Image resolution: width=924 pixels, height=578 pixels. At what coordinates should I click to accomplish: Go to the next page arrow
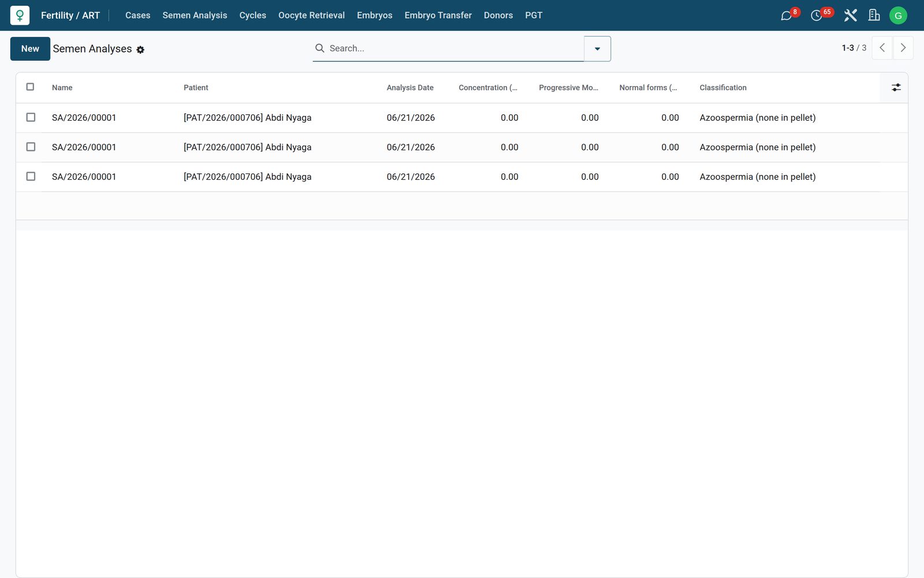[x=903, y=48]
